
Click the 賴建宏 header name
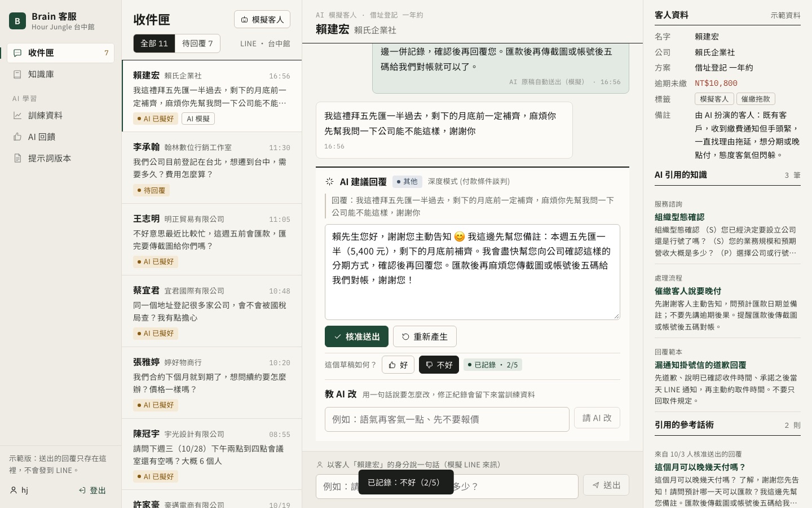[x=333, y=29]
